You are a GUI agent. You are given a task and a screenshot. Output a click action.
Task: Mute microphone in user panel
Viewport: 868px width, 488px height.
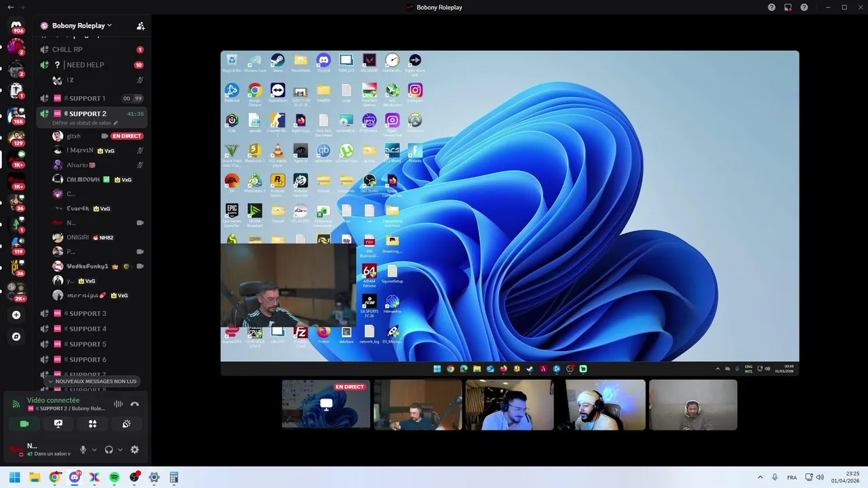point(83,449)
